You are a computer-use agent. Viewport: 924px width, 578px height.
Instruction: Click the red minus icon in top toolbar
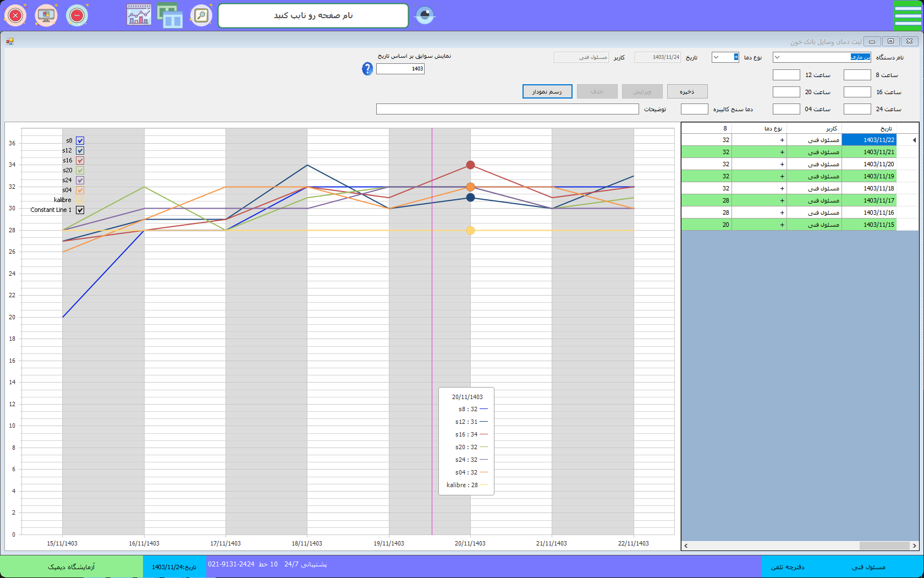point(77,15)
